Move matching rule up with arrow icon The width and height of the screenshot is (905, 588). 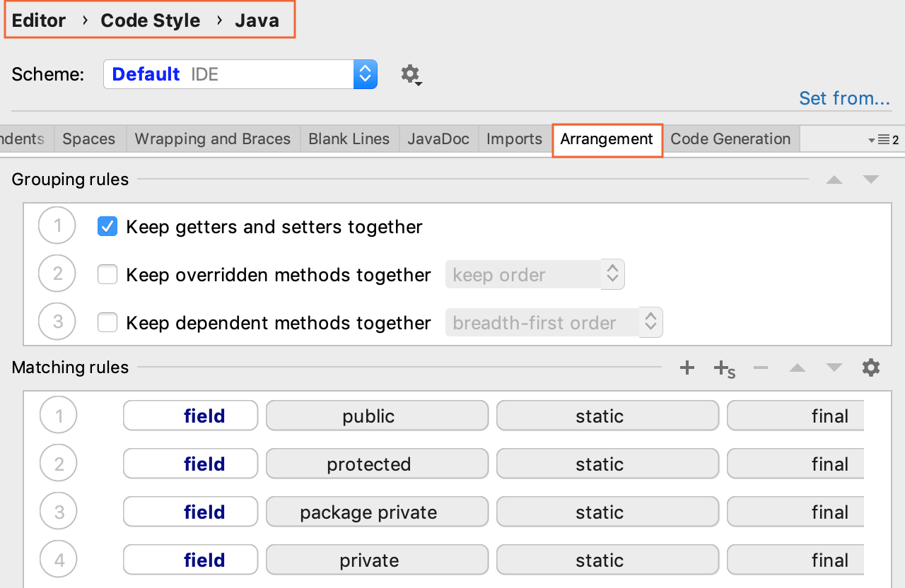click(x=798, y=367)
